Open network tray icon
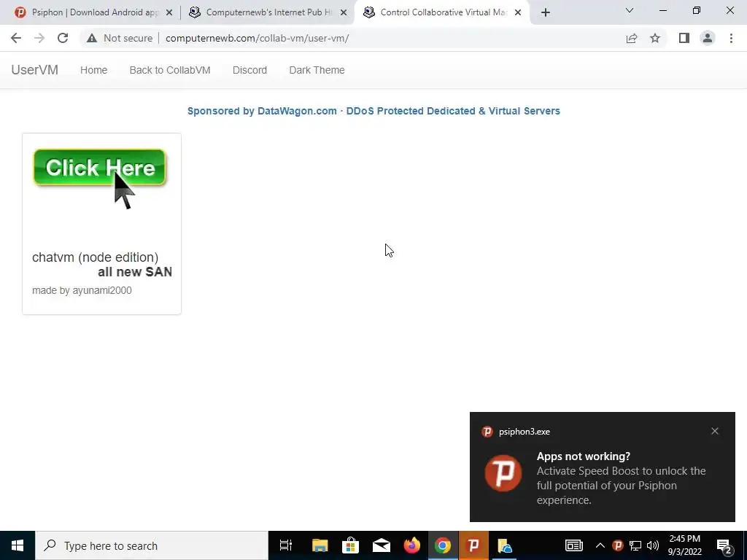Viewport: 747px width, 560px height. pos(635,545)
